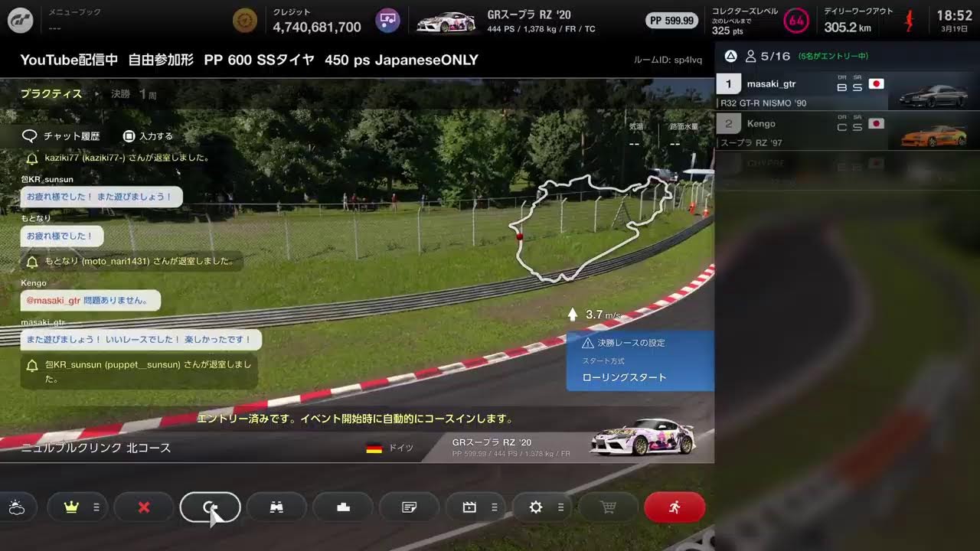This screenshot has height=551, width=980.
Task: Click the GR Supra car image in bottom panel
Action: [643, 438]
